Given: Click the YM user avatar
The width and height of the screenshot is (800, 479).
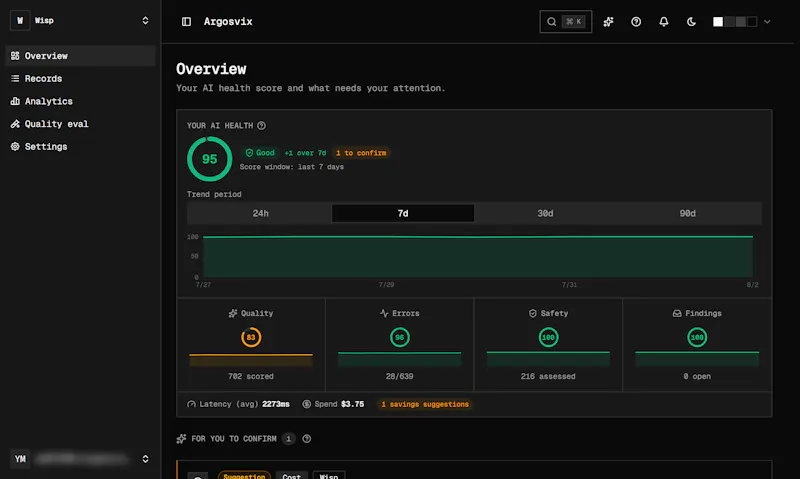Looking at the screenshot, I should 20,459.
